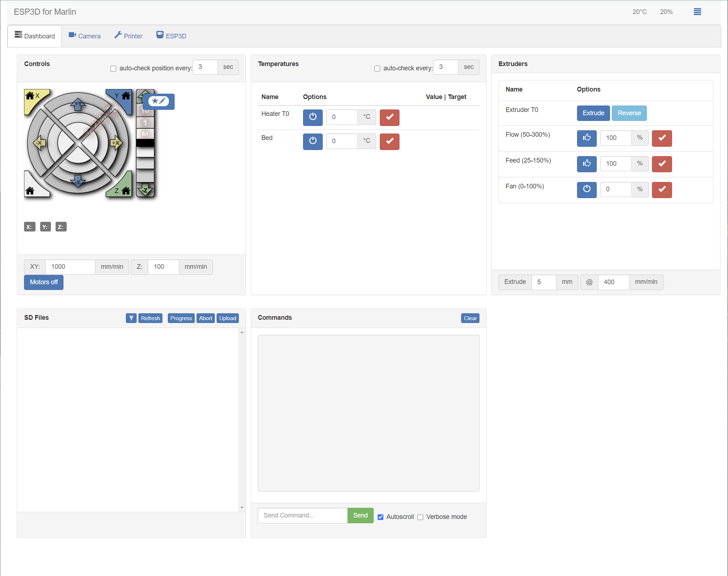Click the Bed set temperature checkmark
This screenshot has width=728, height=576.
point(389,141)
